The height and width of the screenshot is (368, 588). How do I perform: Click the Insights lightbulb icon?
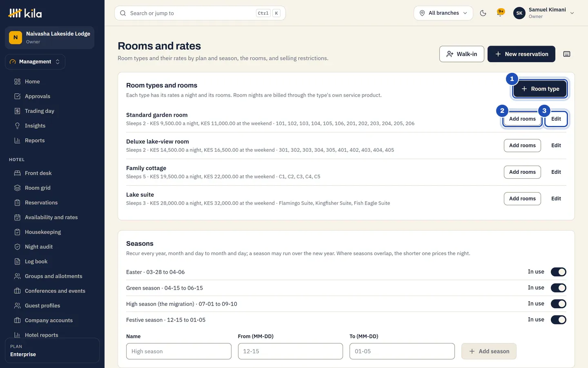click(17, 126)
